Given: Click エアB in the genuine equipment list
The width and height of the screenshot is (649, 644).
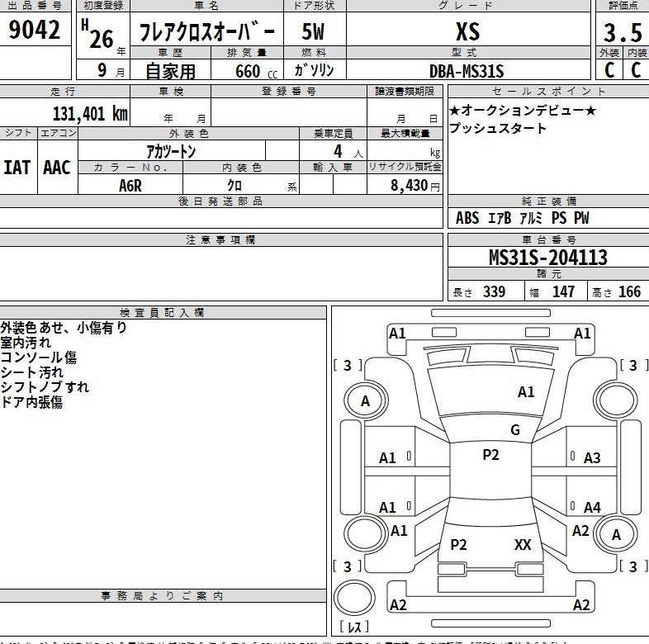Looking at the screenshot, I should click(500, 218).
